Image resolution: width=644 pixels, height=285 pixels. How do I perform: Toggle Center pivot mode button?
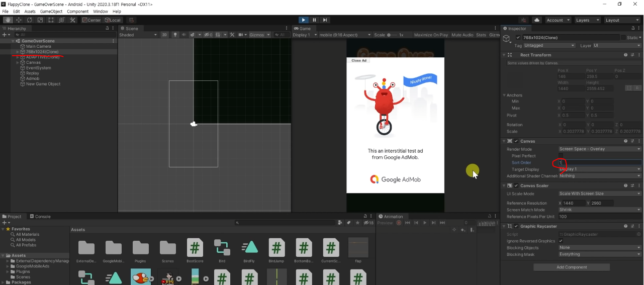tap(91, 20)
